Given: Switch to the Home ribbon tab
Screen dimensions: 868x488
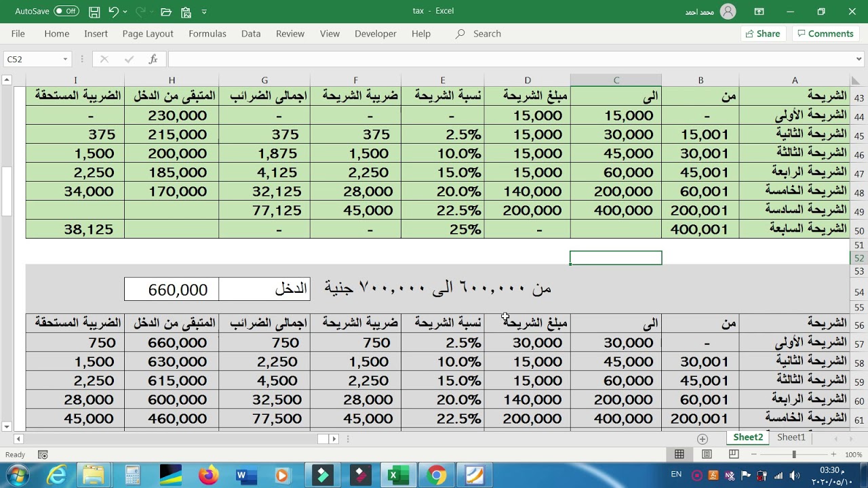Looking at the screenshot, I should (x=56, y=33).
